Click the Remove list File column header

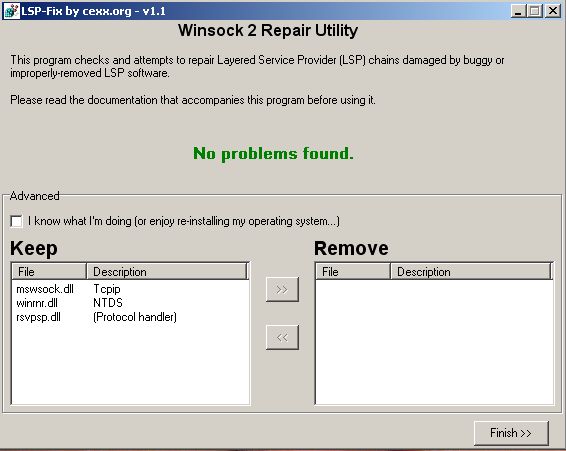point(353,272)
